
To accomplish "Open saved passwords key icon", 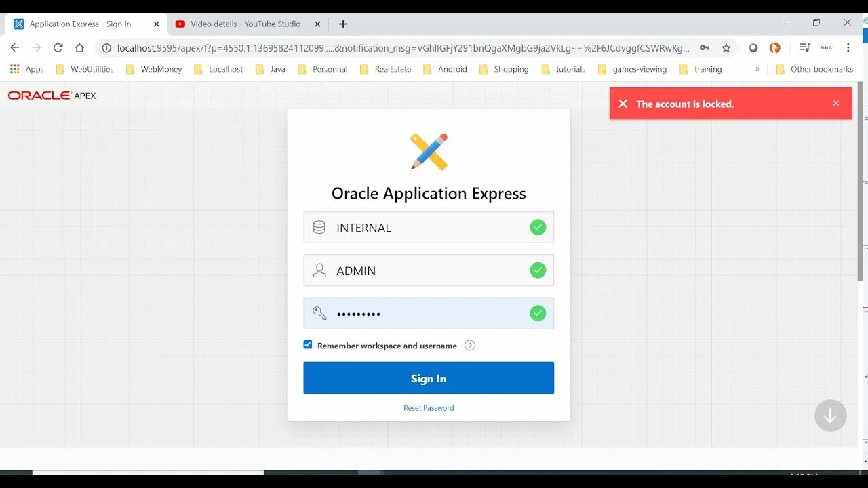I will tap(705, 48).
